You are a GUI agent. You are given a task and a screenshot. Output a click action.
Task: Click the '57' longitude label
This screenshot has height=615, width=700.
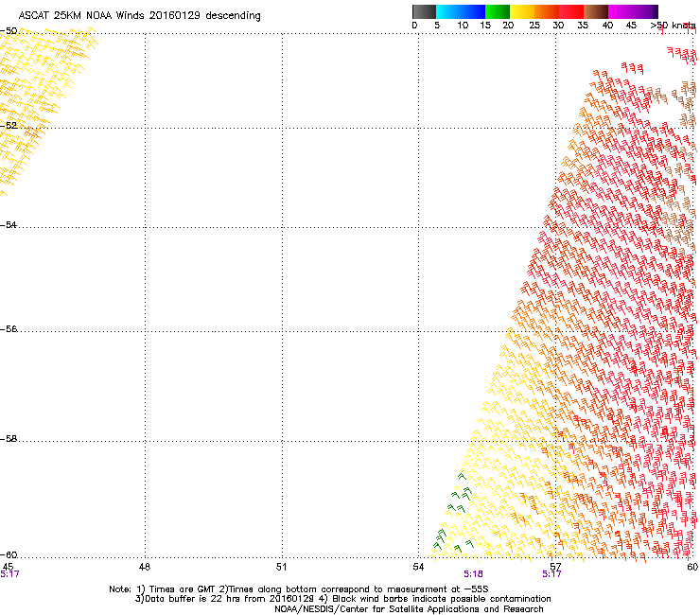(x=555, y=567)
